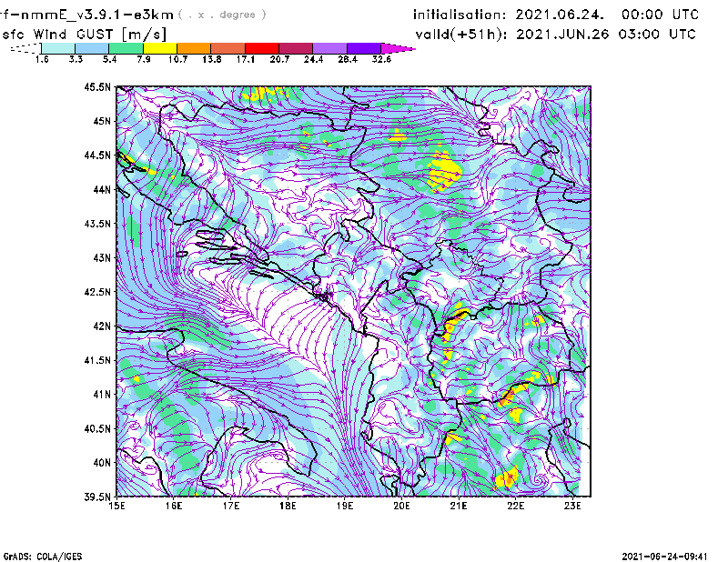Viewport: 728px width, 562px height.
Task: Click the 'valid(+51h):' label
Action: (x=461, y=35)
